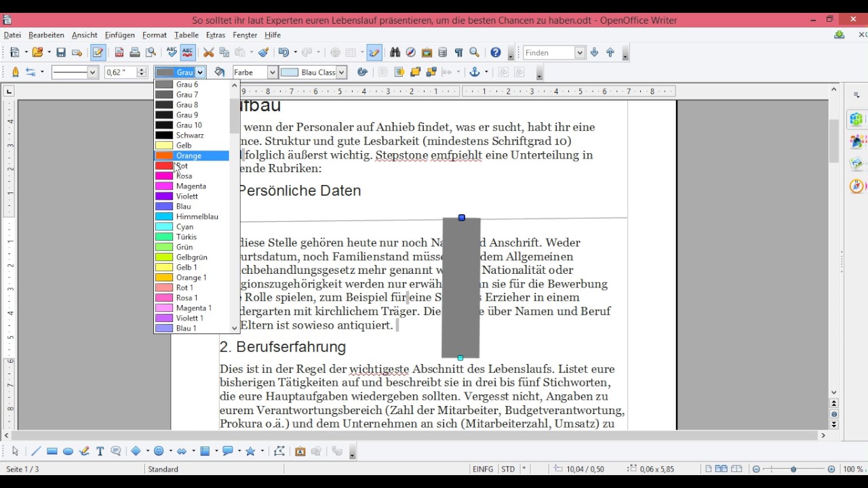This screenshot has height=488, width=868.
Task: Toggle Show Draw Functions pencil icon
Action: tap(374, 52)
